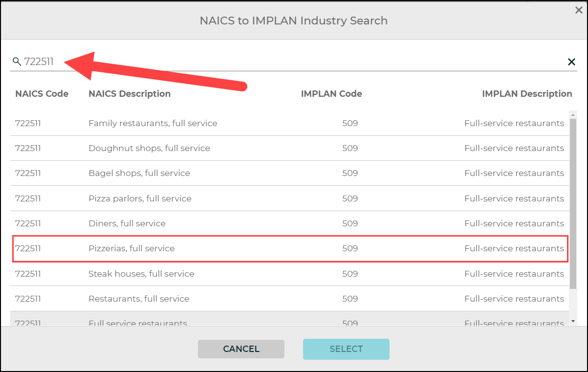Select the Steak houses, full service row

click(x=289, y=274)
